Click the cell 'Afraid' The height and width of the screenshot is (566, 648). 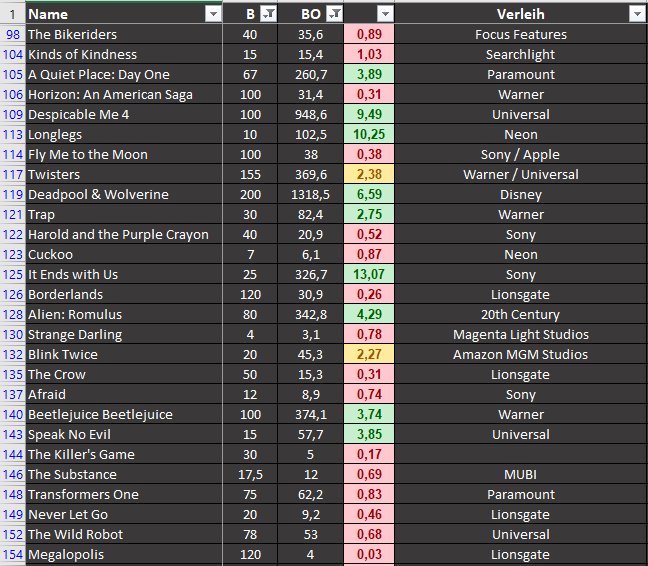124,394
